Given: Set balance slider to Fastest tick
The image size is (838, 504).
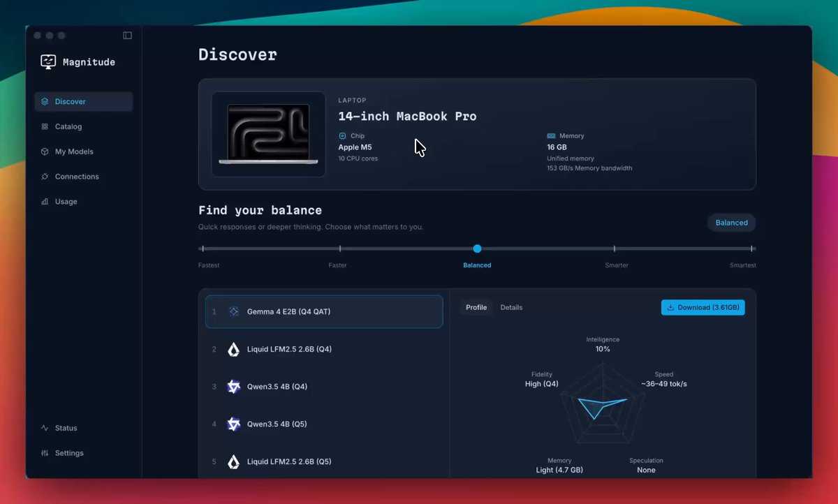Looking at the screenshot, I should [x=203, y=249].
